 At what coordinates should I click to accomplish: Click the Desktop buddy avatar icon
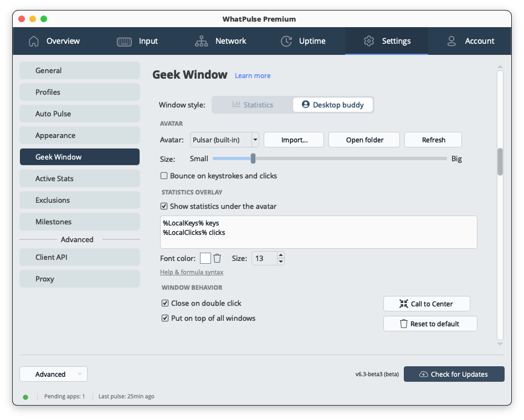coord(305,104)
